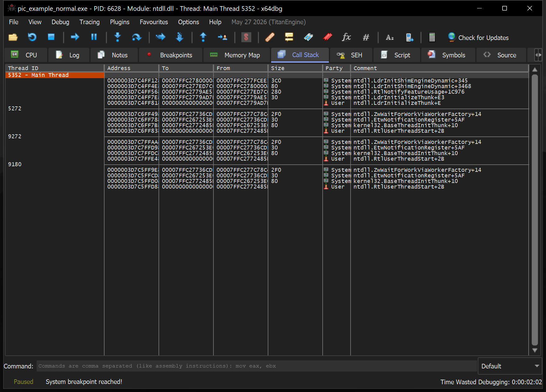Pause execution via the pause icon
This screenshot has width=546, height=392.
[94, 37]
